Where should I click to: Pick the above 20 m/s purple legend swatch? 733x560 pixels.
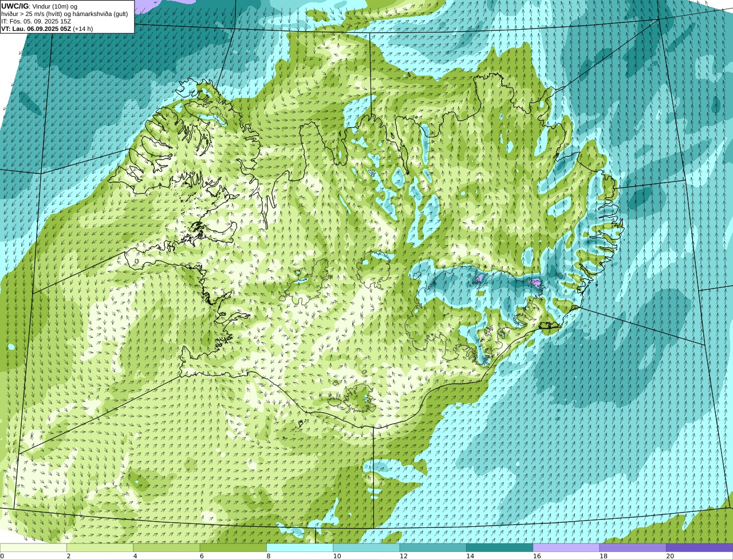coord(699,547)
